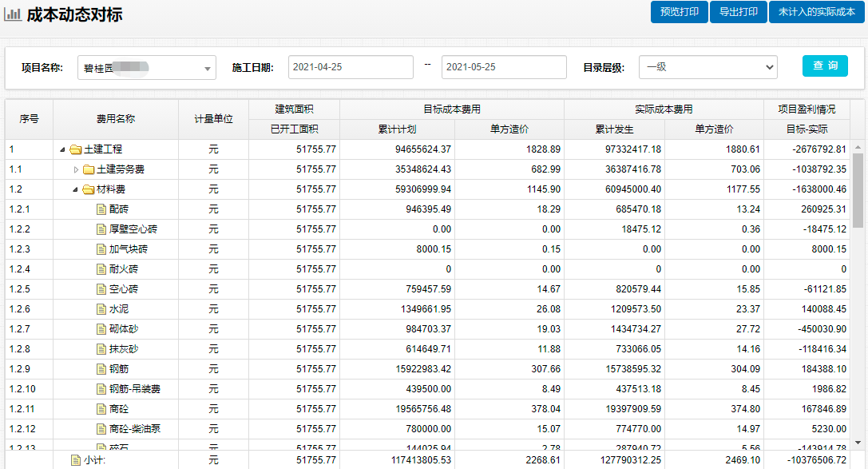Click the value 19397909.59 in 商砼 row
The image size is (868, 469).
point(632,408)
